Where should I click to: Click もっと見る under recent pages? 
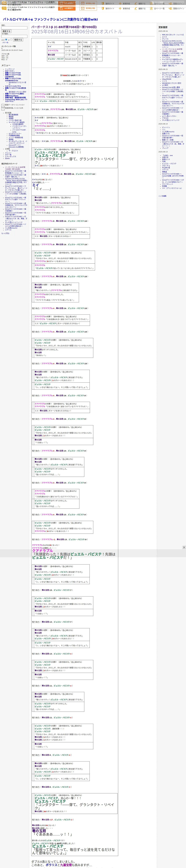click(5, 233)
